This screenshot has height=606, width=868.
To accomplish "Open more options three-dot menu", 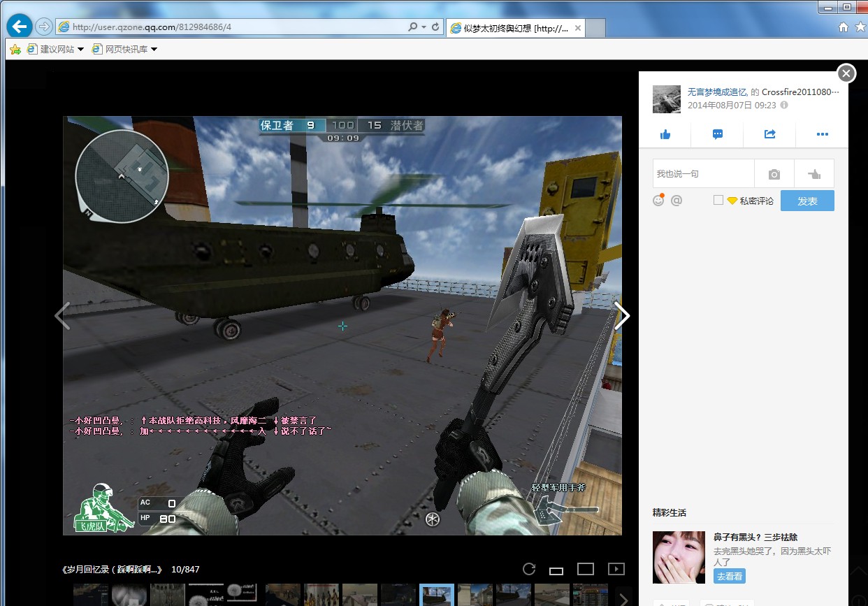I will (822, 134).
